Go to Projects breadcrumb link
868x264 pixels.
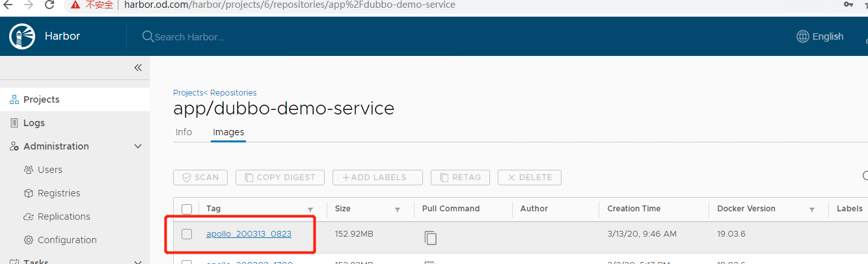[x=188, y=93]
